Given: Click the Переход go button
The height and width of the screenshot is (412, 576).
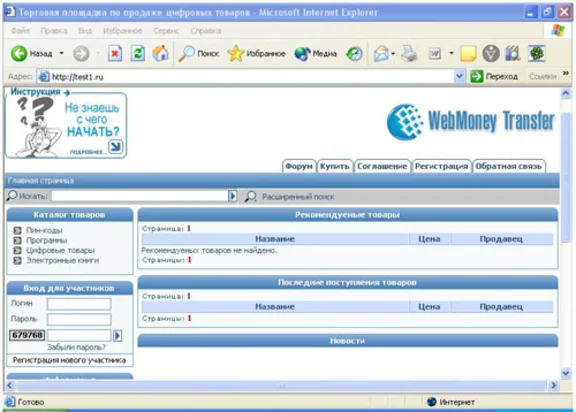Looking at the screenshot, I should click(494, 76).
